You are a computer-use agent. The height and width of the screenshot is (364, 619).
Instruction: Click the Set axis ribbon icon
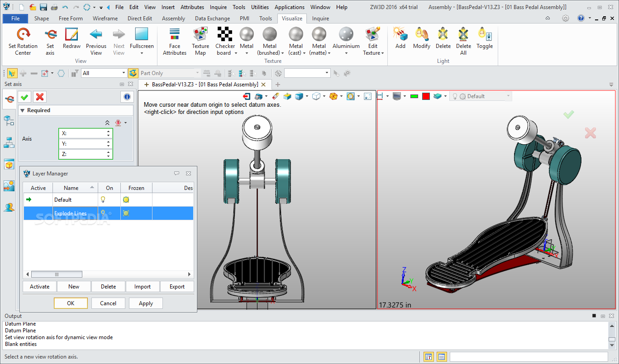coord(50,42)
